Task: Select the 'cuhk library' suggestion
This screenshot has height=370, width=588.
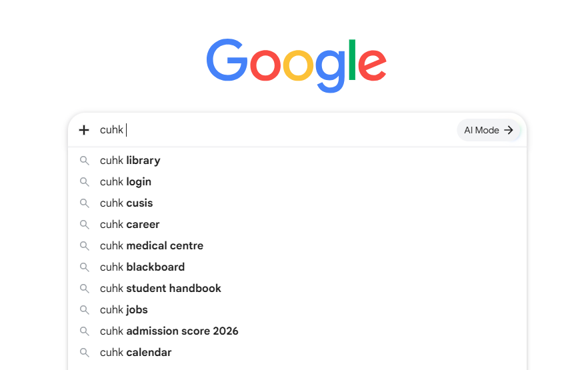Action: click(x=297, y=161)
